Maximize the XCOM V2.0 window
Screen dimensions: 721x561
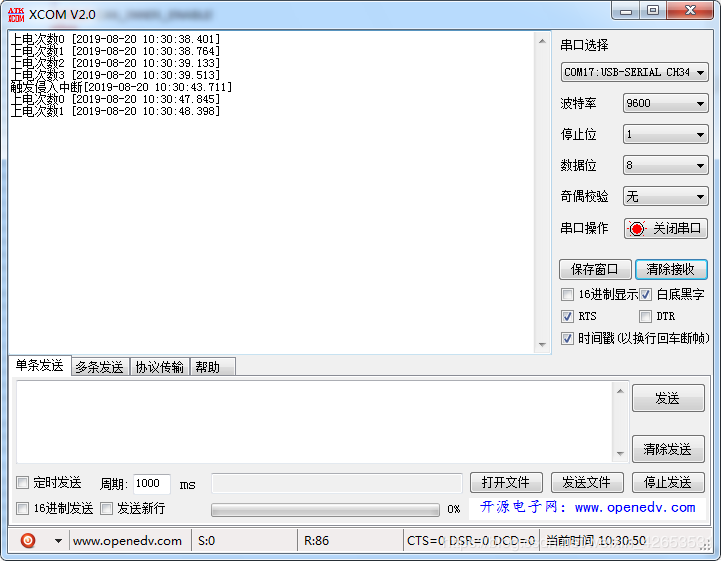click(653, 11)
